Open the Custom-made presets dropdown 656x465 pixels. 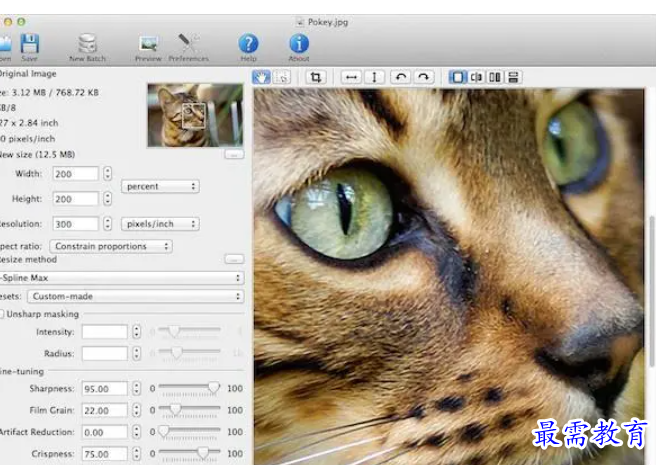click(136, 296)
